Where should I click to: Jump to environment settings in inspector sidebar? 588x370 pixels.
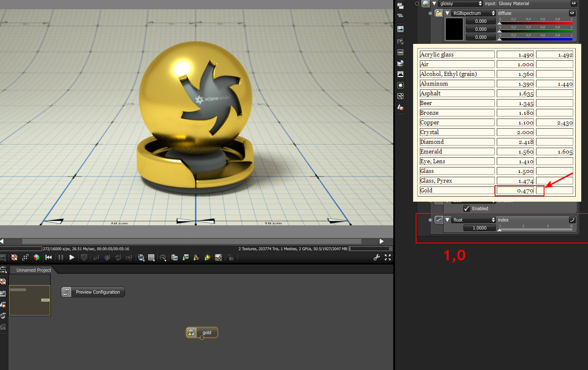click(x=400, y=63)
